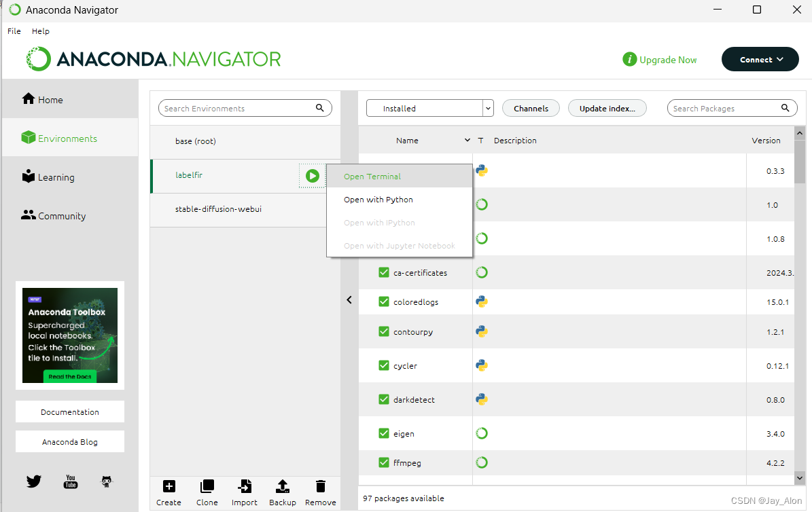The width and height of the screenshot is (812, 512).
Task: Open the Help menu
Action: point(40,31)
